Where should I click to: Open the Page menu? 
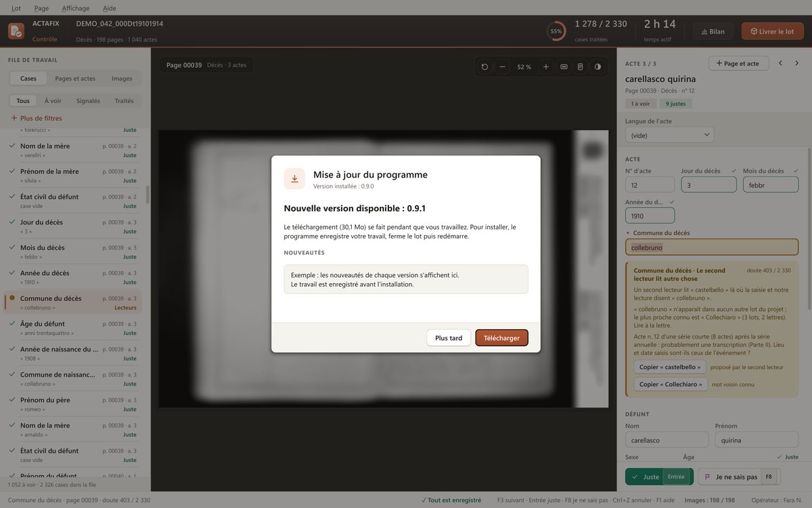click(41, 8)
